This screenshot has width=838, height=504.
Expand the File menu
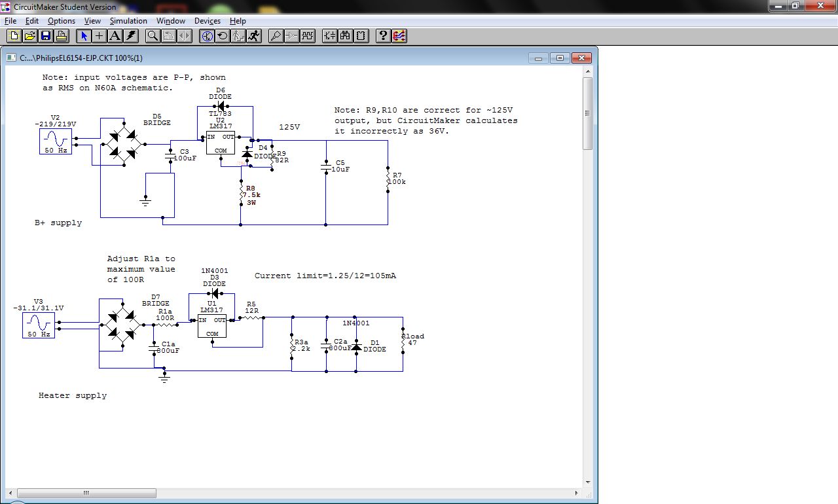coord(10,21)
